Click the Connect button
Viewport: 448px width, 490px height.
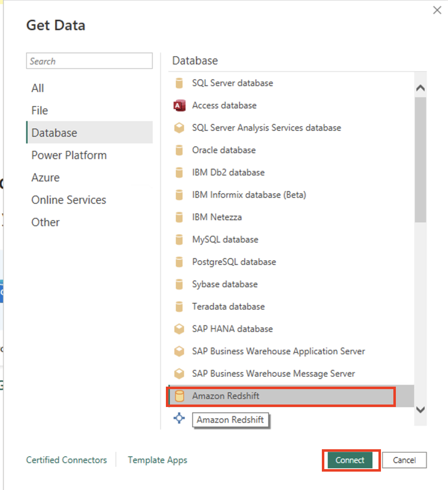click(x=350, y=460)
